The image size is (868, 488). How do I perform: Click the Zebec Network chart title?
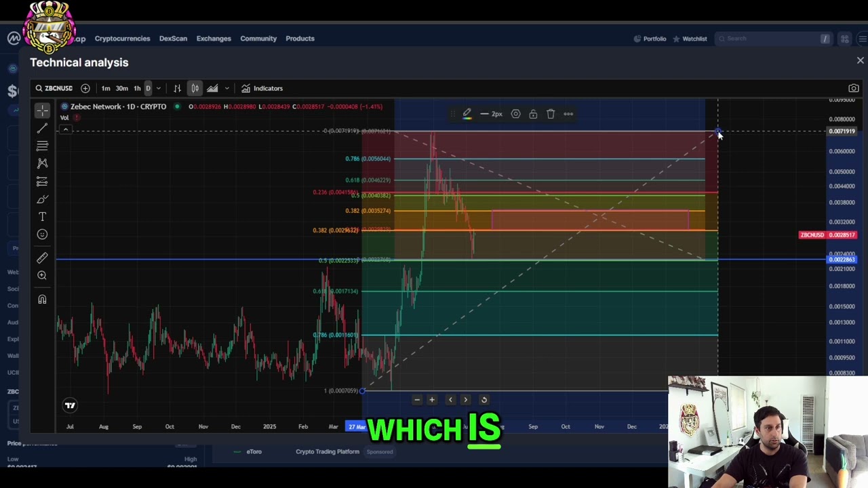pyautogui.click(x=119, y=106)
